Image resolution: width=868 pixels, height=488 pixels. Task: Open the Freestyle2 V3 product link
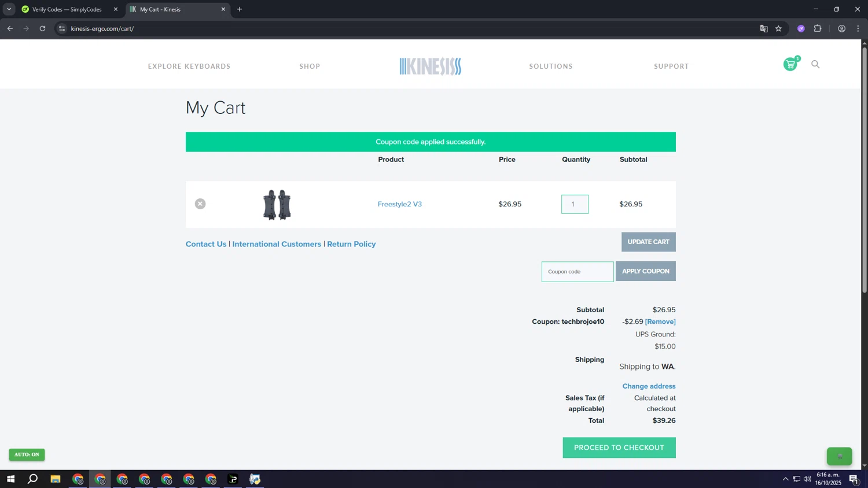(x=400, y=204)
